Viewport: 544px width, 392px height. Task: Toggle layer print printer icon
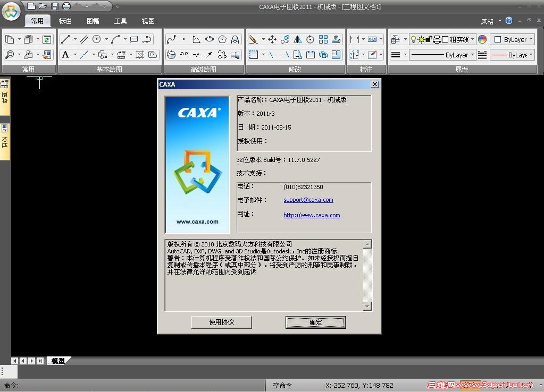click(x=437, y=39)
